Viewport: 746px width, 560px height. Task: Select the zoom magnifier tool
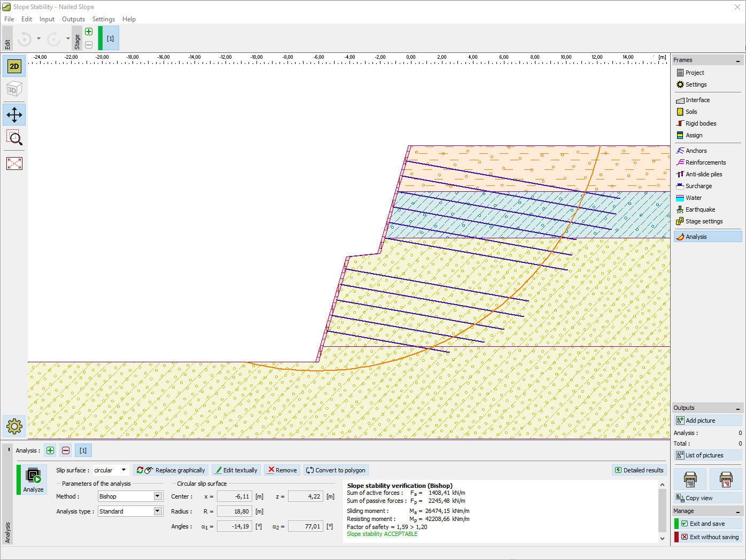coord(14,138)
